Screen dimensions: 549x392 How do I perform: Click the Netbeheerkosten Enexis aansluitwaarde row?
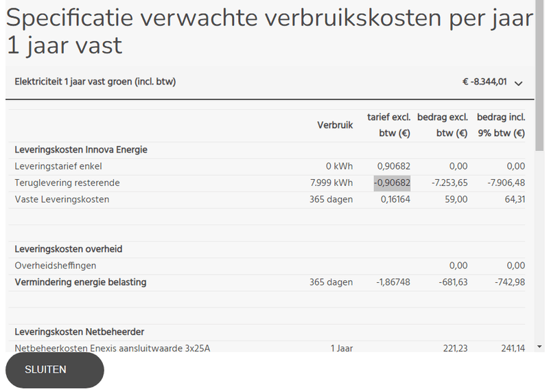[112, 348]
